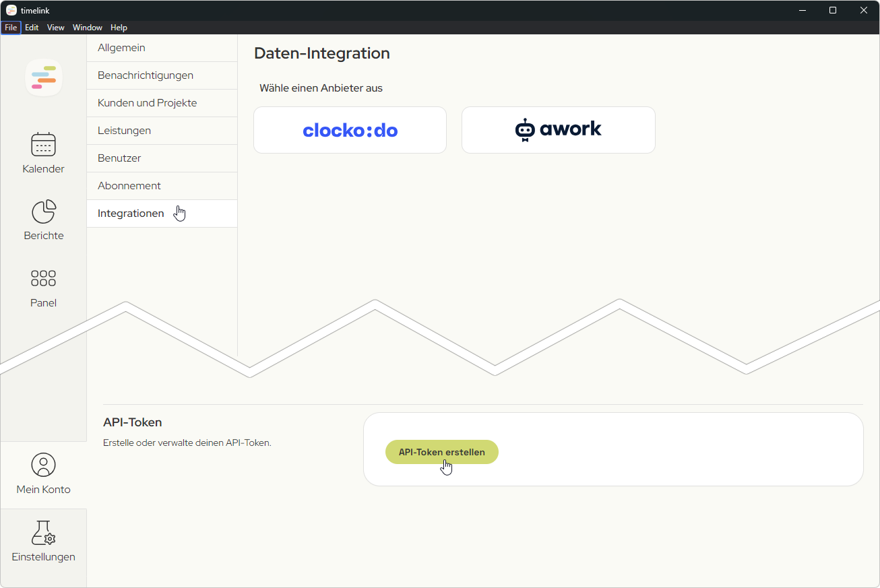The width and height of the screenshot is (880, 588).
Task: Select the Panel grid icon in sidebar
Action: (x=43, y=286)
